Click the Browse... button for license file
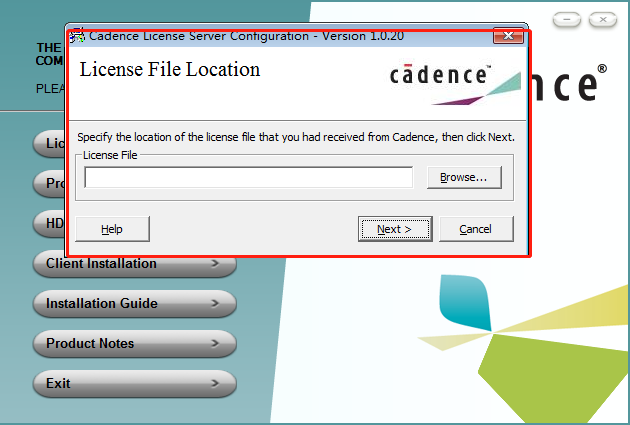Viewport: 630px width, 425px height. point(464,177)
